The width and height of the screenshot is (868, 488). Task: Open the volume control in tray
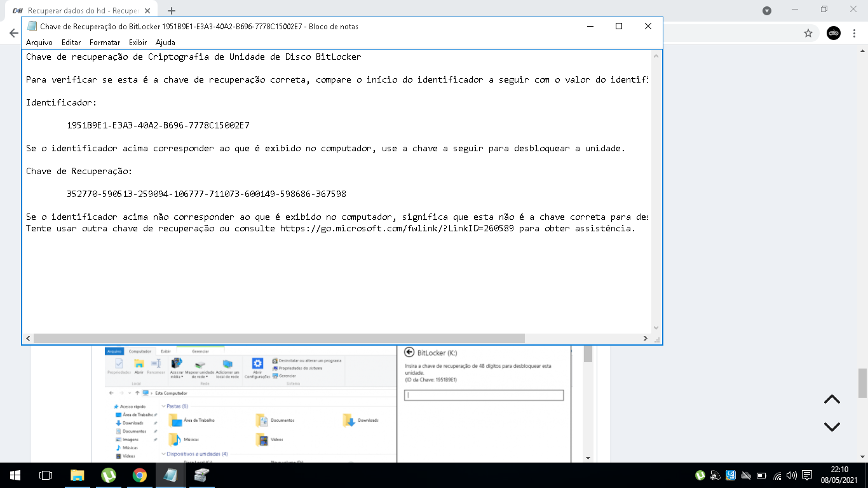(792, 475)
